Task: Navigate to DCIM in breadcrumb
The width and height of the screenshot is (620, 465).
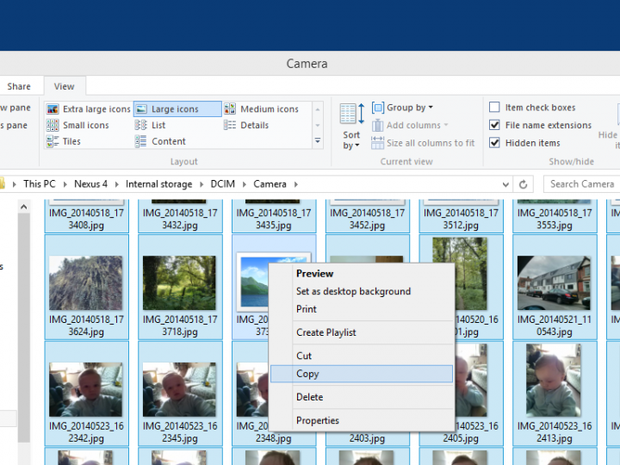Action: pyautogui.click(x=223, y=184)
